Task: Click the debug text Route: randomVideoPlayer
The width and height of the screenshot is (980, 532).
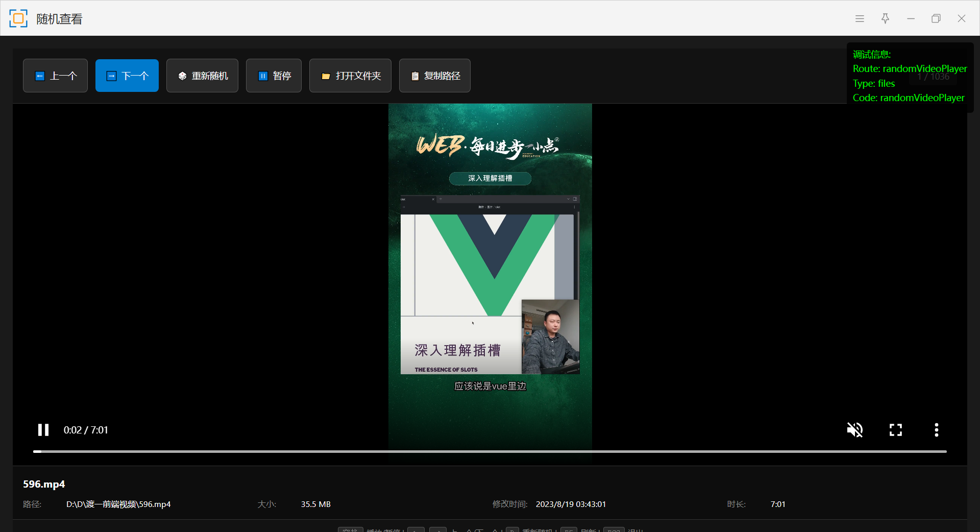Action: 910,69
